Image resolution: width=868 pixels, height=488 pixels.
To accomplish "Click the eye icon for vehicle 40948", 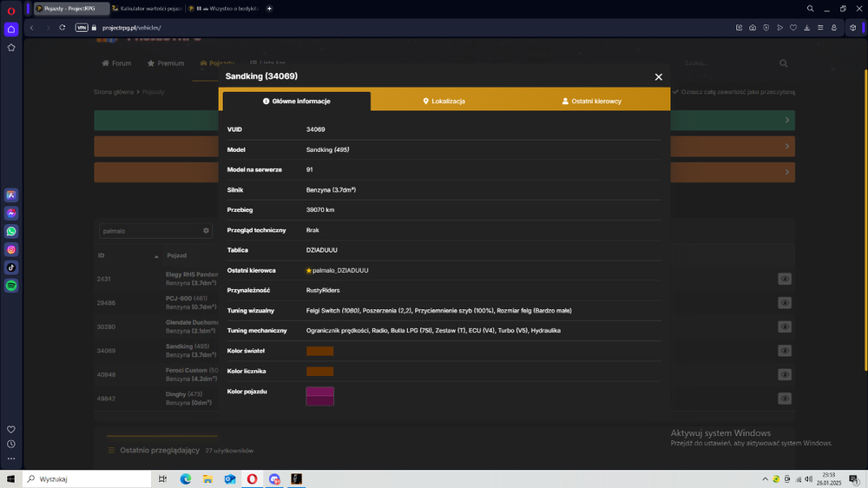I will 785,374.
